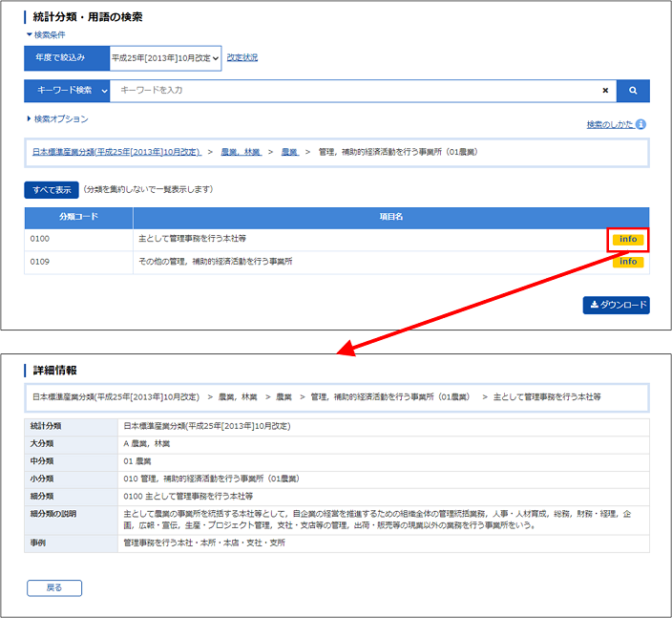Viewport: 672px width, 618px height.
Task: Open the year dropdown 平成25年[2013年]10月改定
Action: click(x=165, y=58)
